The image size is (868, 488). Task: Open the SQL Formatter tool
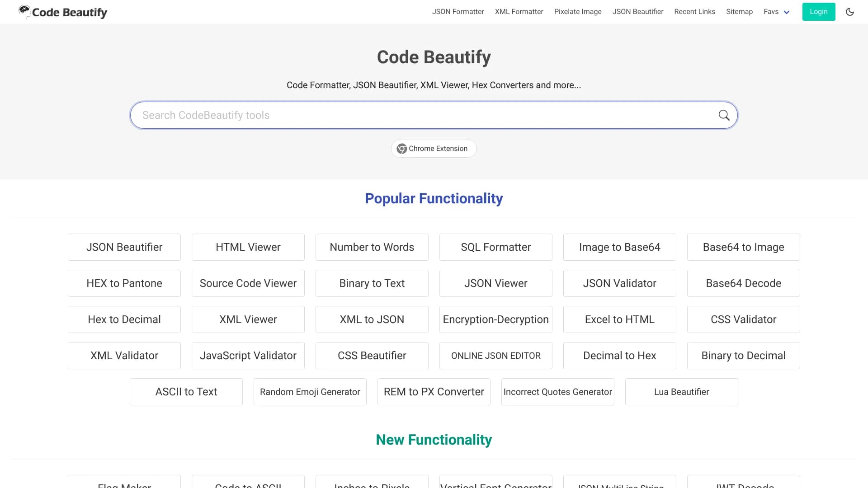(x=496, y=247)
